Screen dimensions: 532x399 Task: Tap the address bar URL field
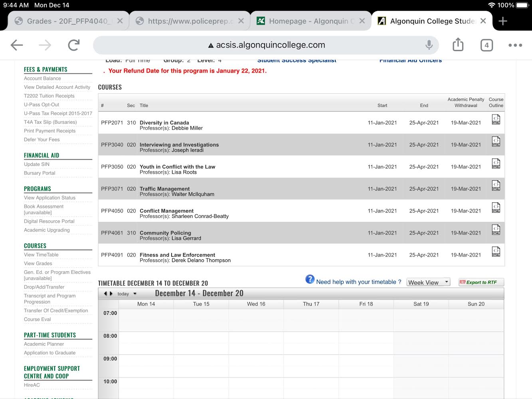click(x=266, y=45)
